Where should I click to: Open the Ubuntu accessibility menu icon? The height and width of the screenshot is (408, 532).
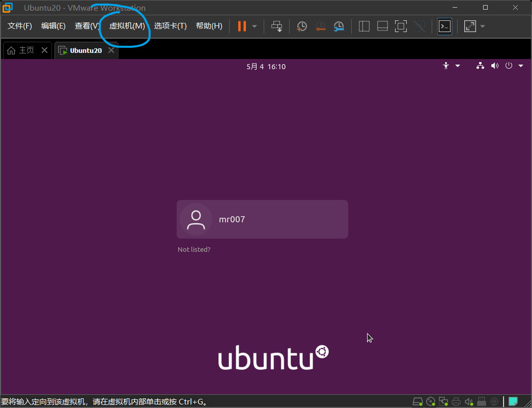[x=446, y=66]
